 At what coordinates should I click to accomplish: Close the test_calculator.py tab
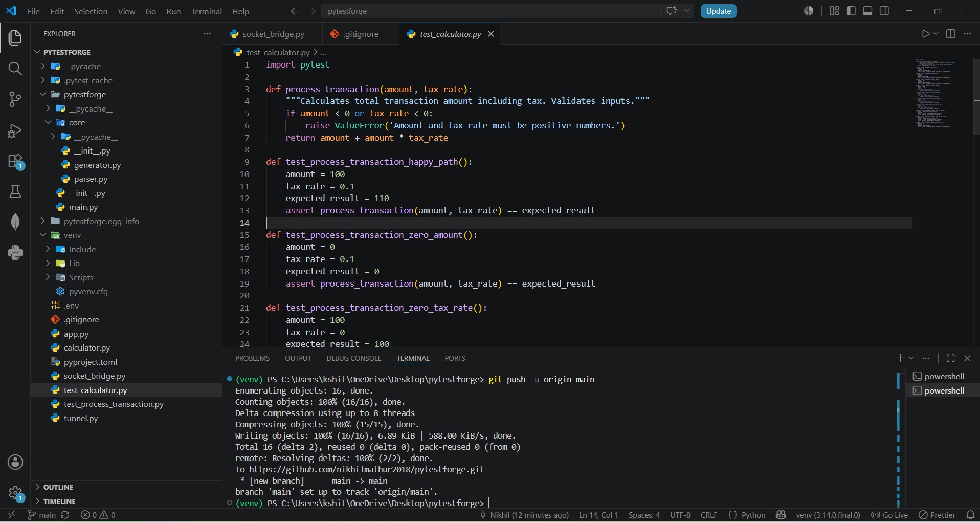(491, 34)
